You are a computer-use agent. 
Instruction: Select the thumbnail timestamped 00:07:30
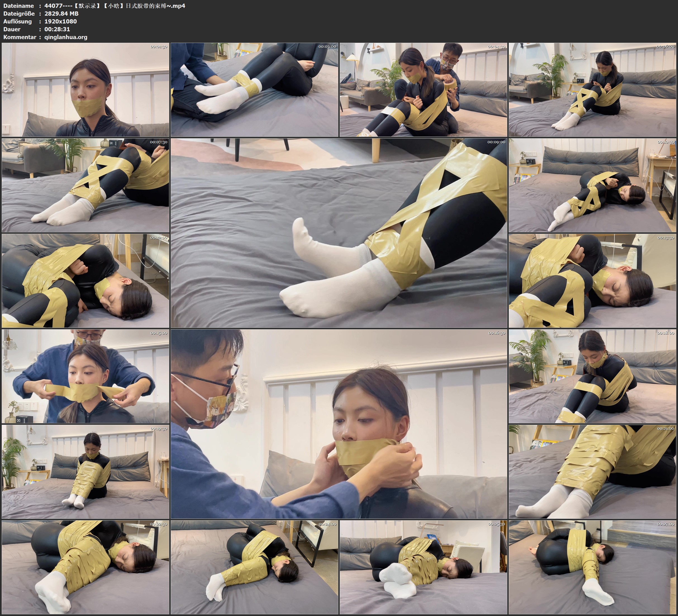(x=85, y=185)
